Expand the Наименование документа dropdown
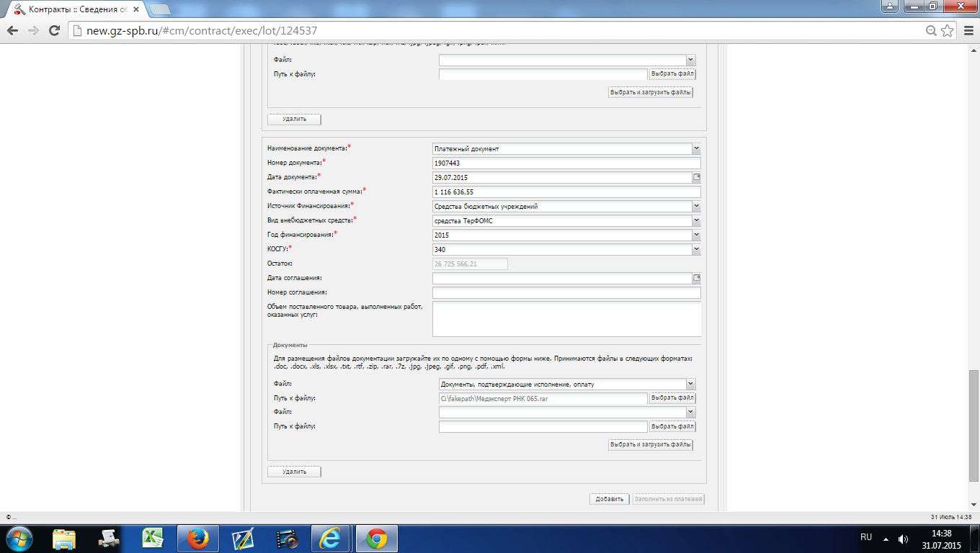The width and height of the screenshot is (980, 553). pos(696,148)
